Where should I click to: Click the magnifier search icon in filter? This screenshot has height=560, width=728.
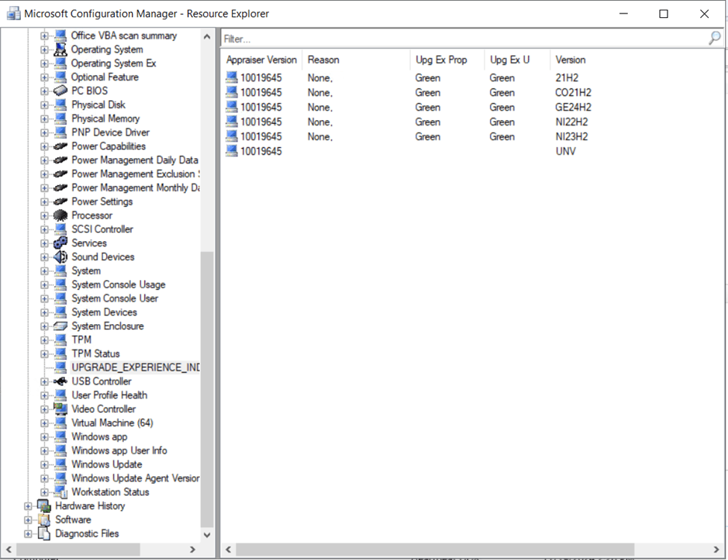pyautogui.click(x=715, y=38)
